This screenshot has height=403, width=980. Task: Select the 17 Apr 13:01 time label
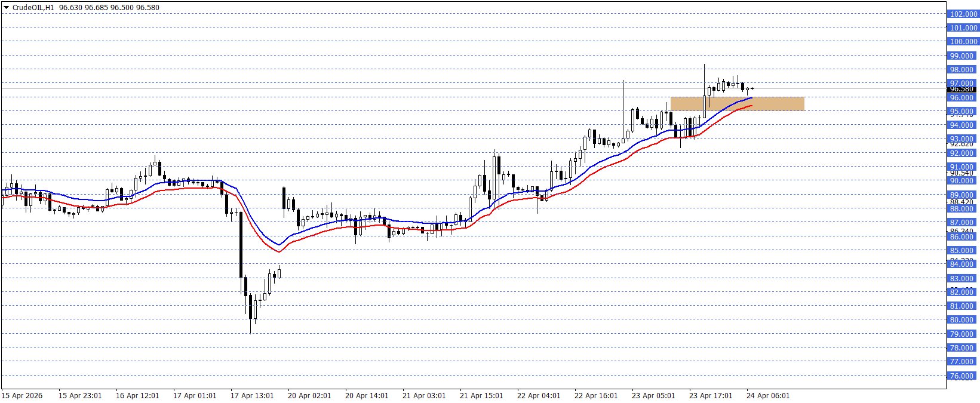pyautogui.click(x=252, y=396)
